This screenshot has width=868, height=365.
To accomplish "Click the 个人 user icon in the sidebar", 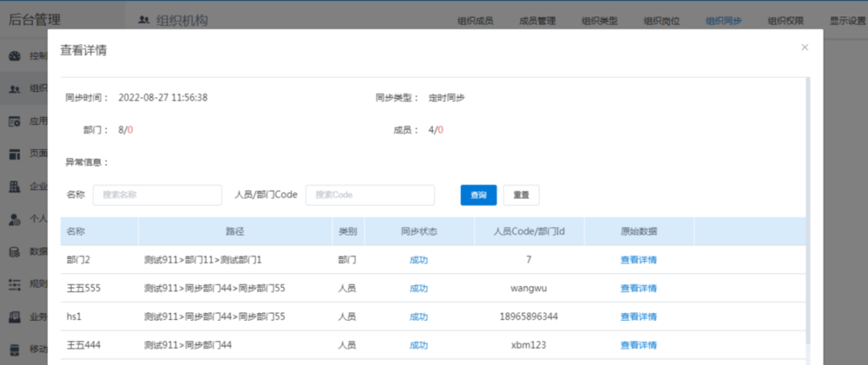I will [x=15, y=219].
